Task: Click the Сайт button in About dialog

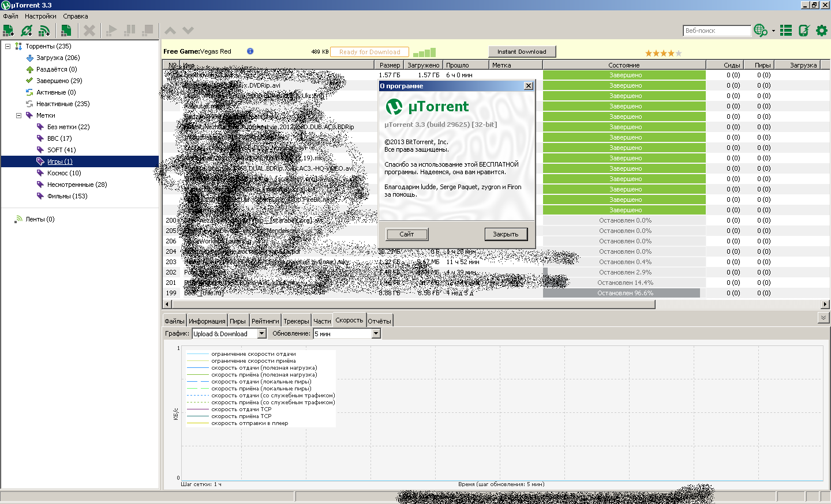Action: [407, 234]
